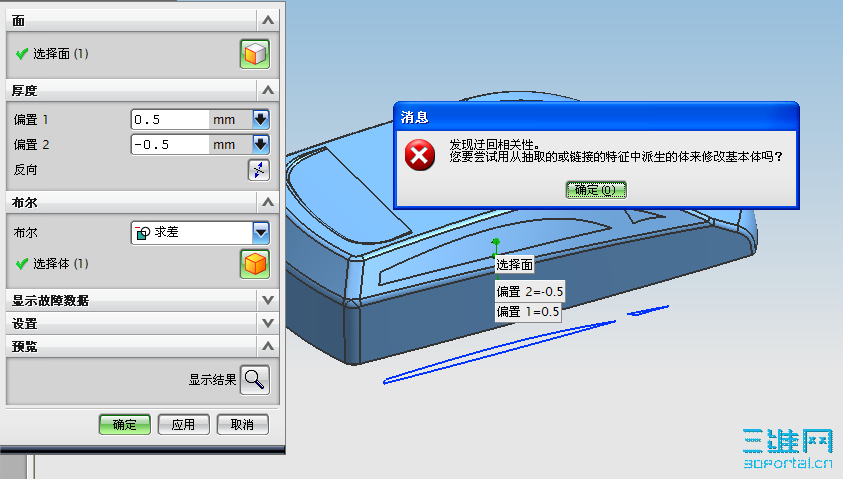Image resolution: width=843 pixels, height=479 pixels.
Task: Click the 显示结果 magnifier icon
Action: (x=254, y=380)
